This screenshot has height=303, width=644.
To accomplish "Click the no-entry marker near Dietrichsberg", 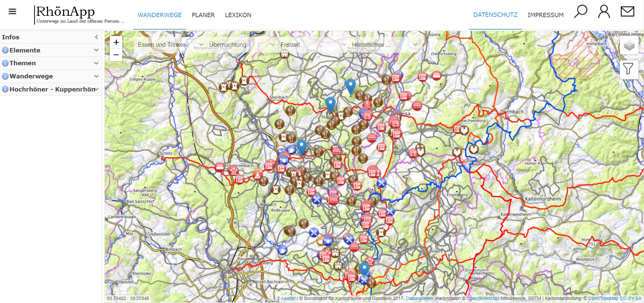I will (x=436, y=76).
